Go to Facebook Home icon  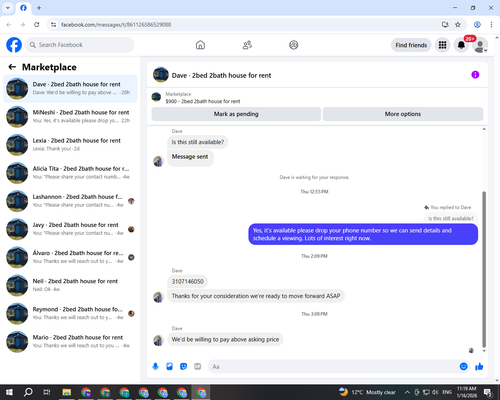point(200,45)
